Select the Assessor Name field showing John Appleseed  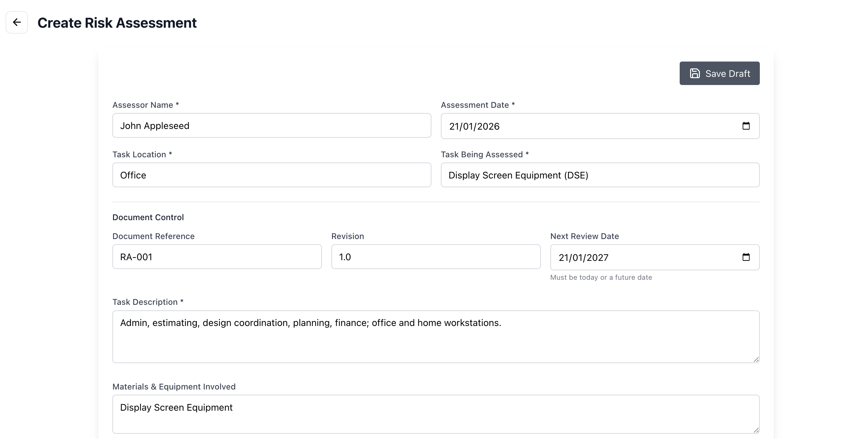click(272, 126)
